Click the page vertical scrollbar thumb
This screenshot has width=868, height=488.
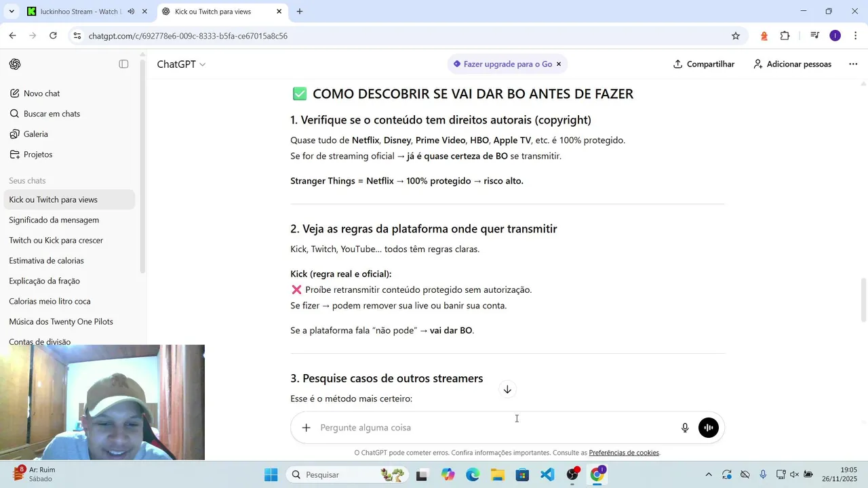pyautogui.click(x=864, y=300)
